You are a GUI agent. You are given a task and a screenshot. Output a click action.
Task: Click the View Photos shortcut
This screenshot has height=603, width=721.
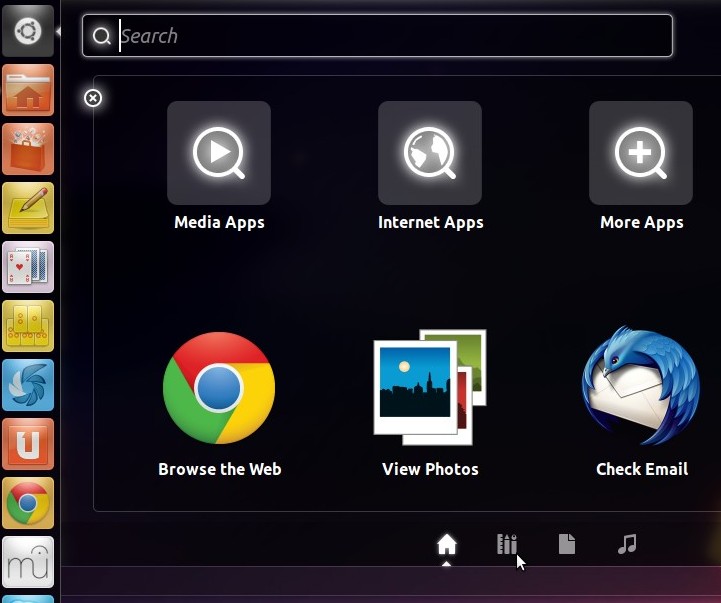(430, 387)
